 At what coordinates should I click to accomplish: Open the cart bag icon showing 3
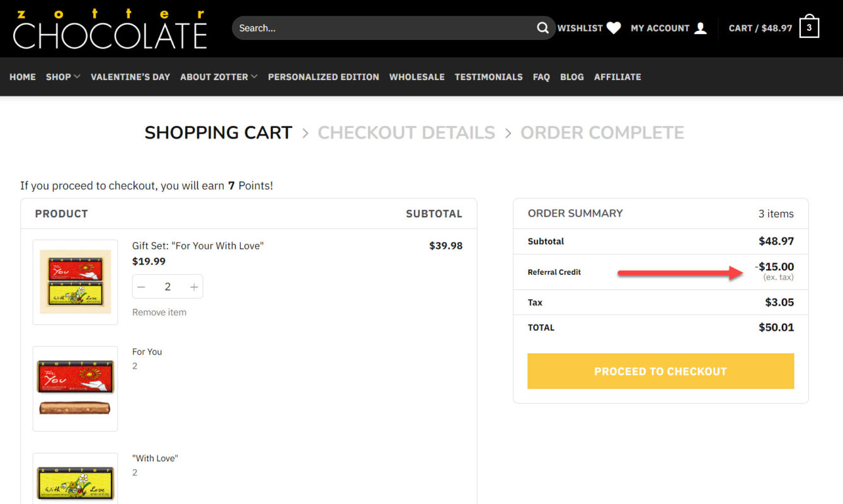(x=809, y=26)
